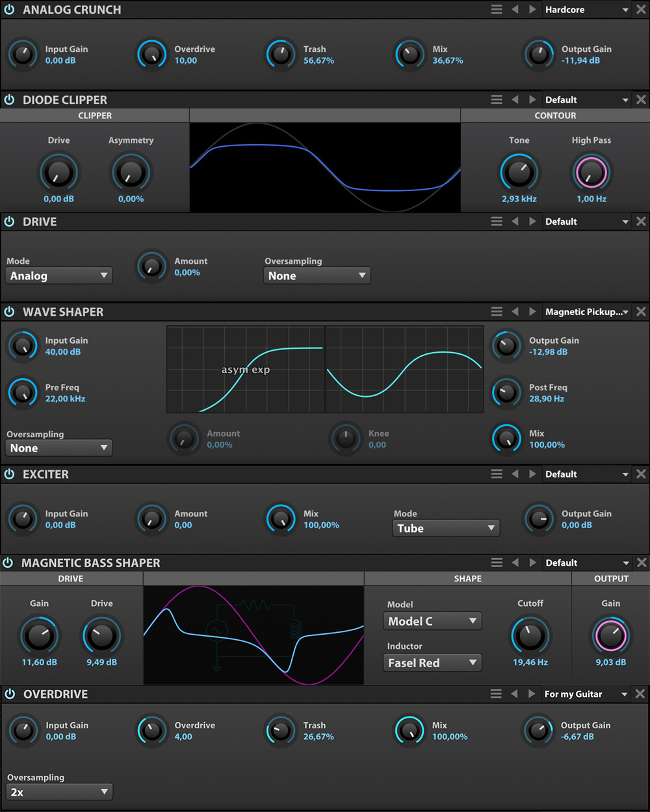Remove the Exciter module
This screenshot has height=812, width=650.
point(641,474)
